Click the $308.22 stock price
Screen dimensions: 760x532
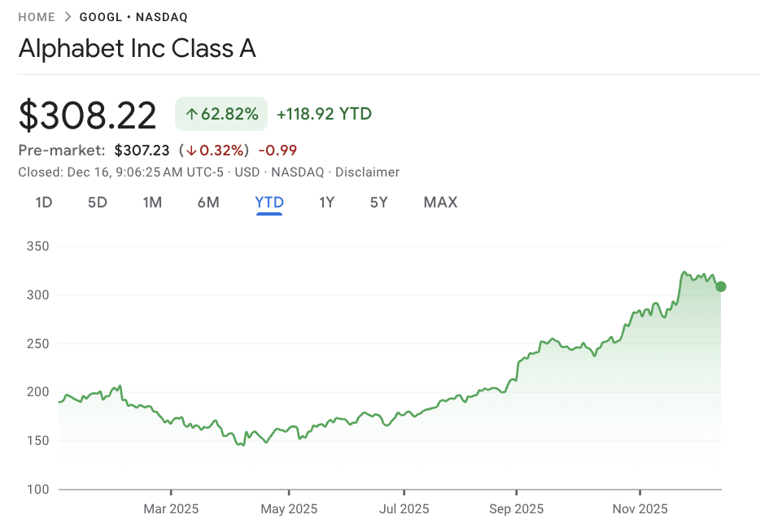point(88,116)
